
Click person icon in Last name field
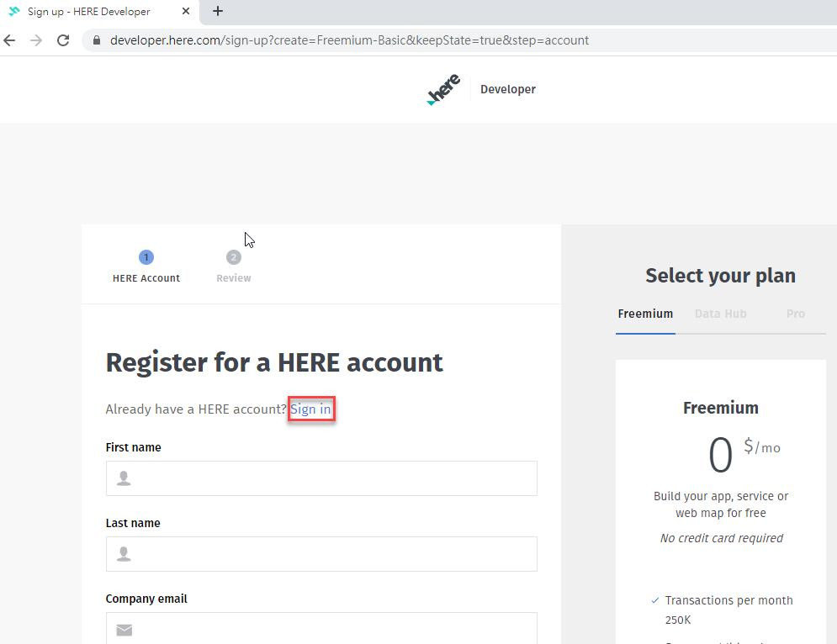[124, 554]
